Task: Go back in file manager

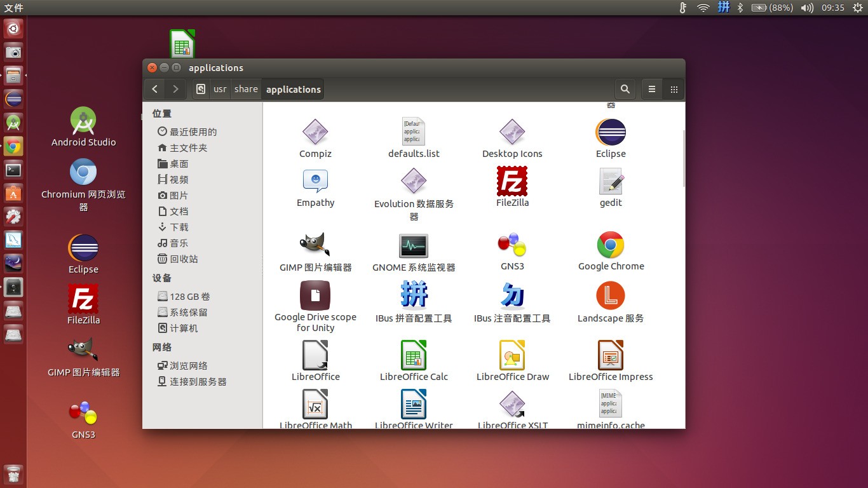Action: (x=155, y=90)
